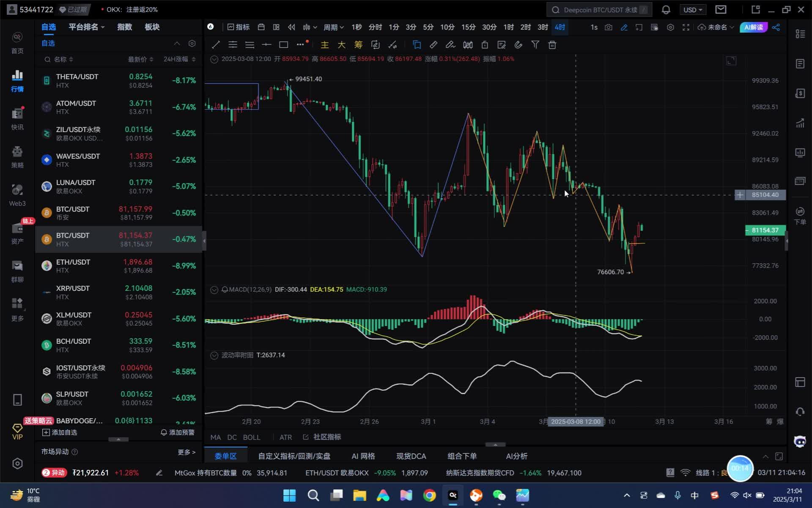Click the ruler measurement tool
This screenshot has height=508, width=812.
pyautogui.click(x=433, y=45)
